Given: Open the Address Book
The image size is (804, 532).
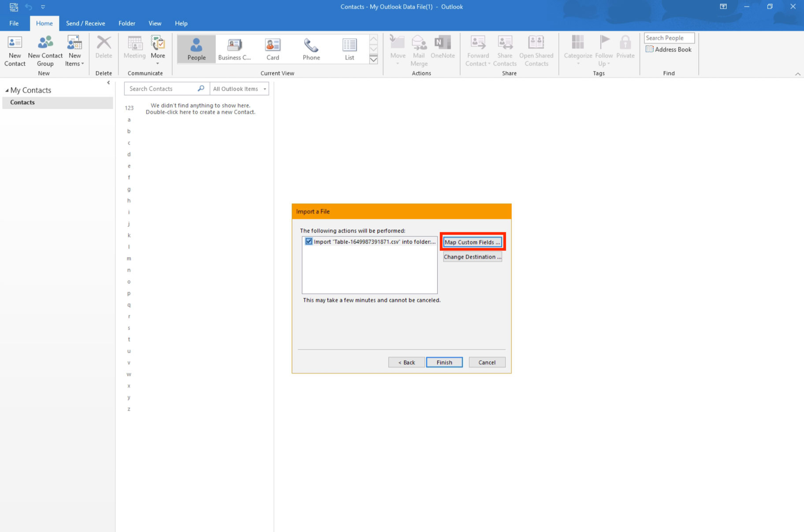Looking at the screenshot, I should pyautogui.click(x=669, y=49).
